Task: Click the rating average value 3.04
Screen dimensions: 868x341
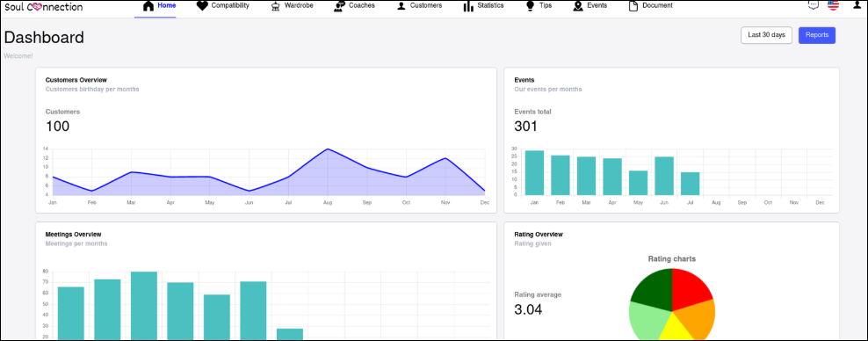Action: (528, 310)
